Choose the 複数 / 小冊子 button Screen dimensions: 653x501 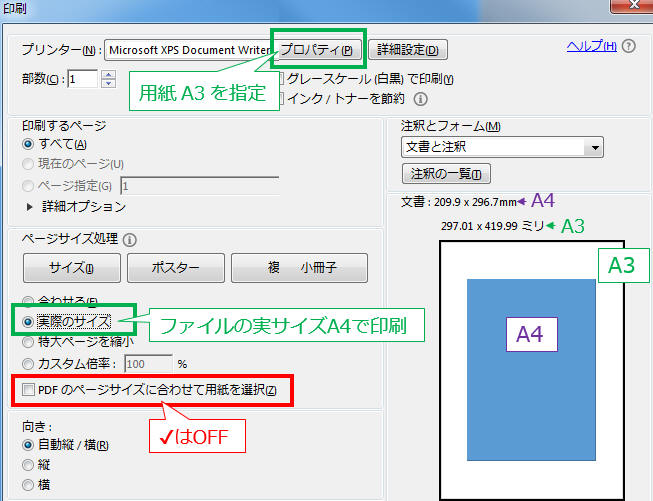tap(299, 268)
